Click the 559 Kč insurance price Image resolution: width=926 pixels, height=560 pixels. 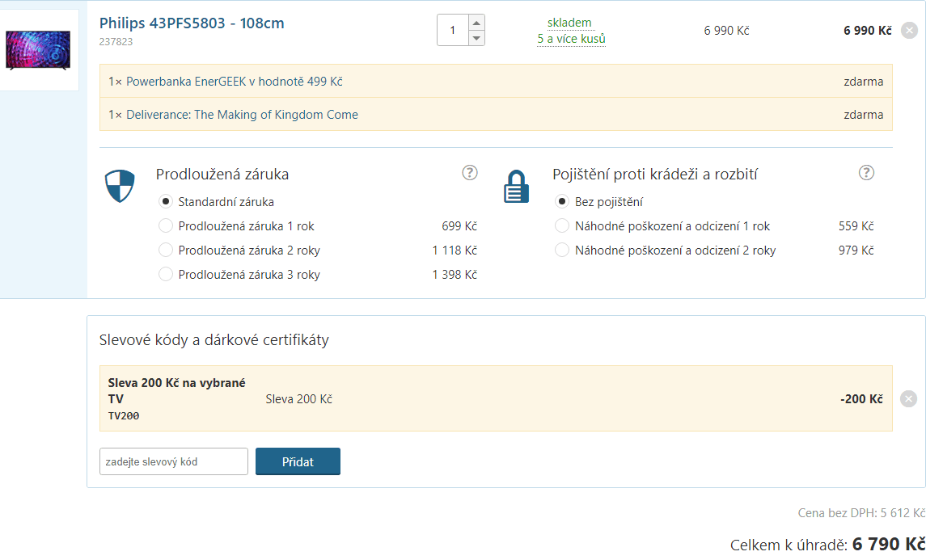[x=856, y=226]
